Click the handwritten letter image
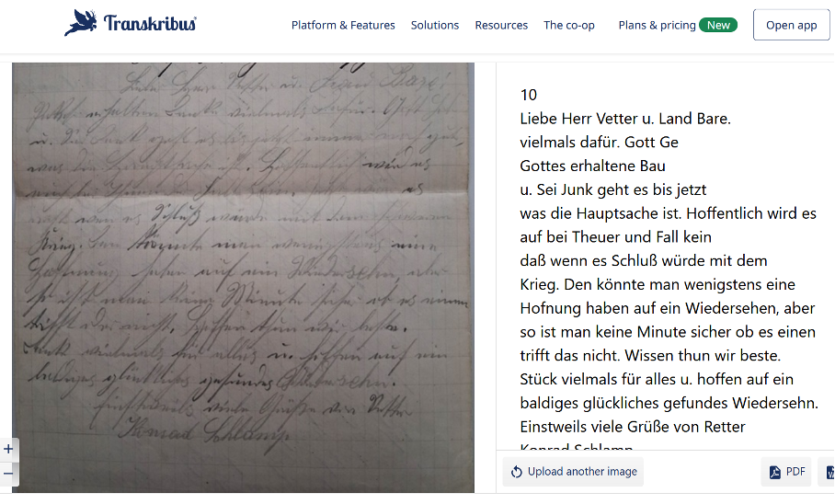This screenshot has height=504, width=835. [243, 277]
